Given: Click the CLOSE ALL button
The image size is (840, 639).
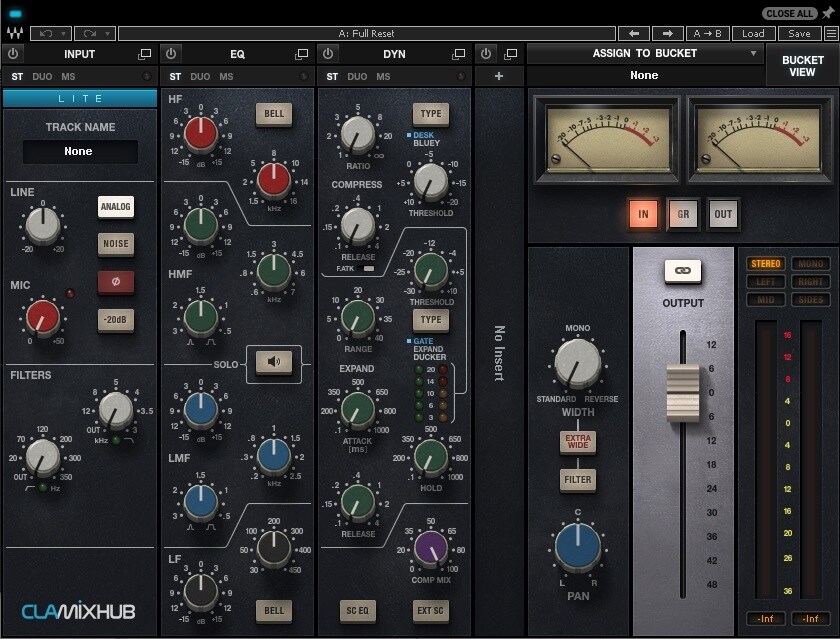Looking at the screenshot, I should (x=790, y=13).
